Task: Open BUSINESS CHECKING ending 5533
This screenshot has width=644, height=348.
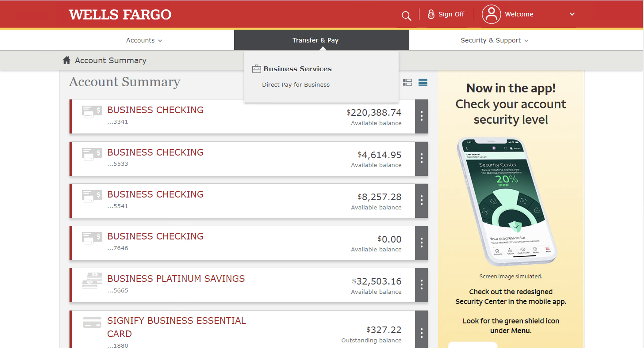Action: [x=155, y=152]
